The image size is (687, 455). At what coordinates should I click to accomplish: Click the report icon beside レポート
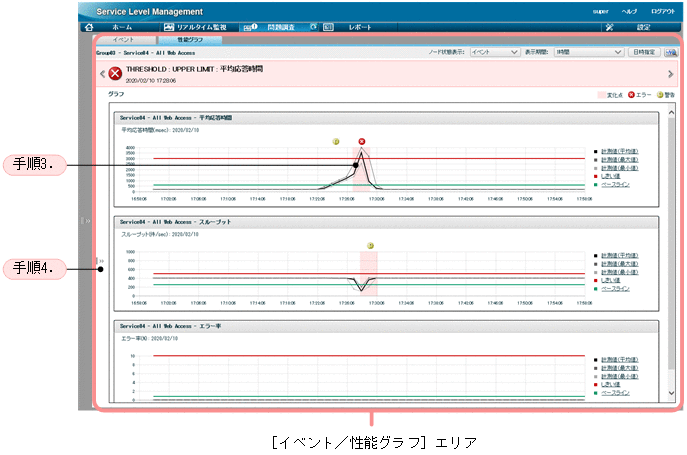328,27
